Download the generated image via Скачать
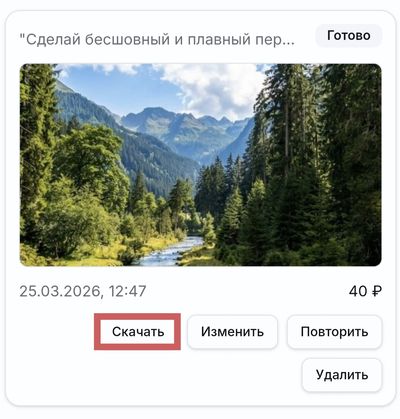Viewport: 400px width, 419px height. point(138,332)
